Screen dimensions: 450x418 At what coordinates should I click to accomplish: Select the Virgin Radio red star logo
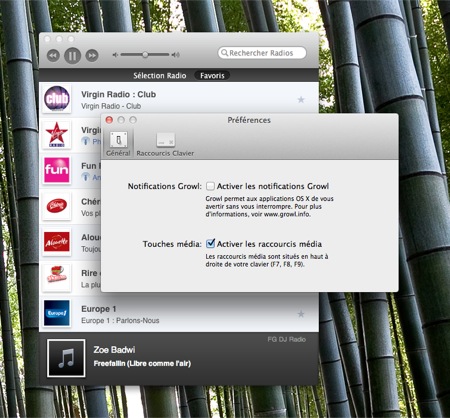(57, 134)
